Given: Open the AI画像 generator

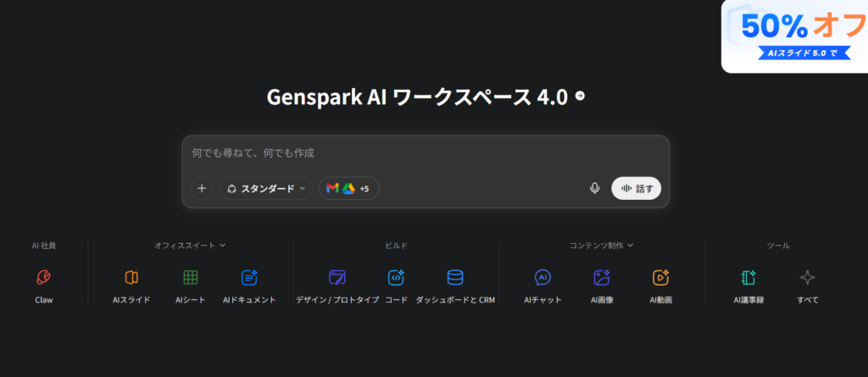Looking at the screenshot, I should [x=602, y=286].
